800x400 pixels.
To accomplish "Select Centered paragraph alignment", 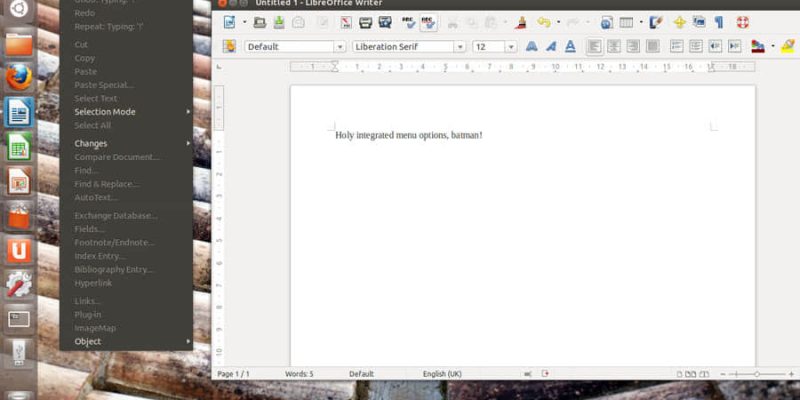I will tap(614, 46).
